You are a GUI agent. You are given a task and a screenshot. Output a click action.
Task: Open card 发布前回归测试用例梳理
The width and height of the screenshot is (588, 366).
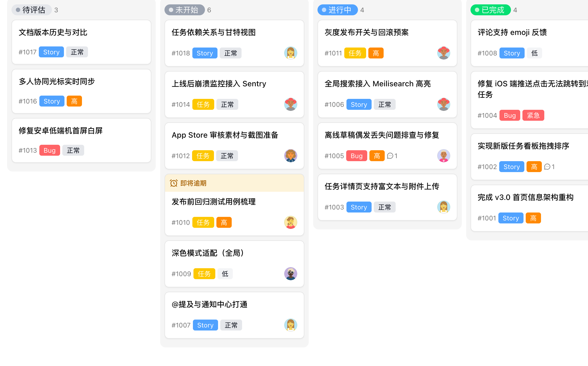(x=234, y=205)
